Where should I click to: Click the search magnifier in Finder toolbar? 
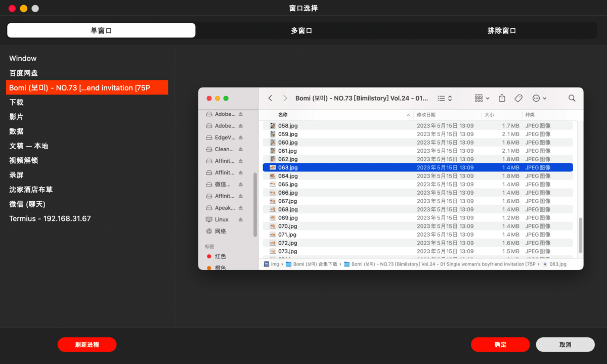tap(572, 98)
